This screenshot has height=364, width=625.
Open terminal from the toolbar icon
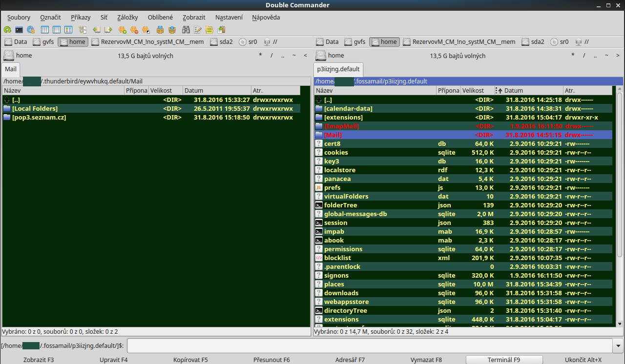(19, 30)
